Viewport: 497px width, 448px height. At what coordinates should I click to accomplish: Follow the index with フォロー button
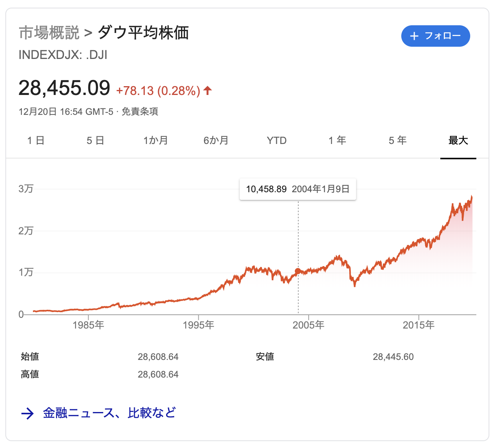click(x=436, y=36)
